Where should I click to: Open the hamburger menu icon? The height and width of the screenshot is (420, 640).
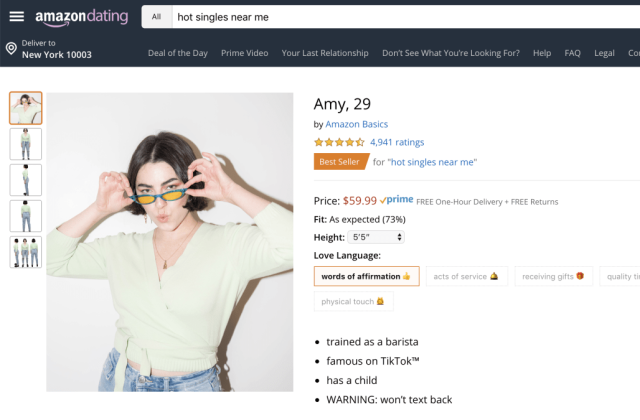pos(16,17)
